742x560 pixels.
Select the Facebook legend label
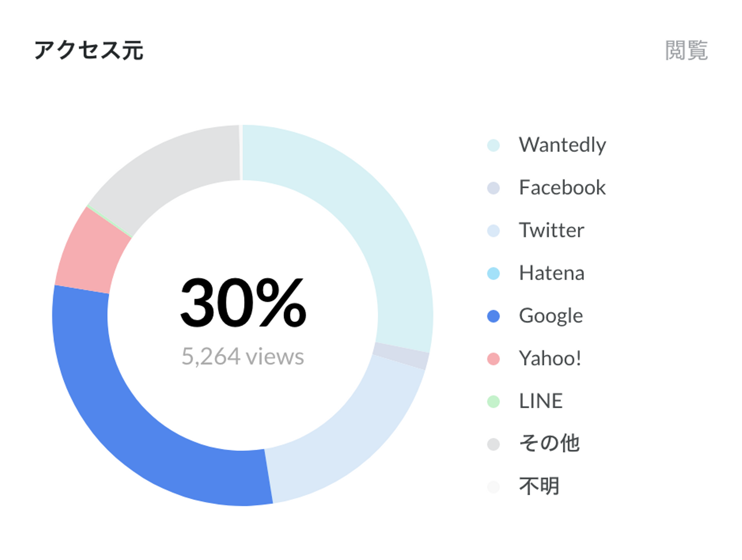[x=562, y=188]
